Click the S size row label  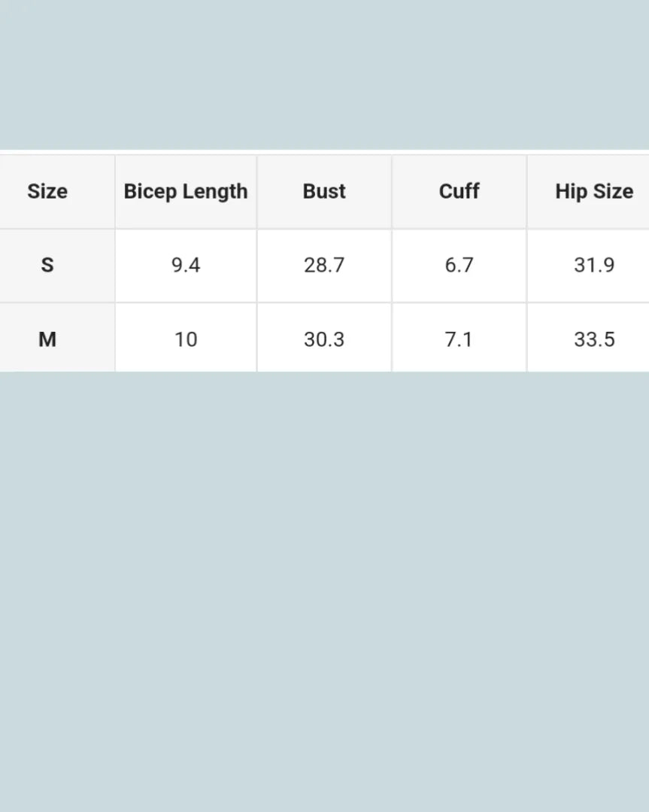(x=47, y=265)
